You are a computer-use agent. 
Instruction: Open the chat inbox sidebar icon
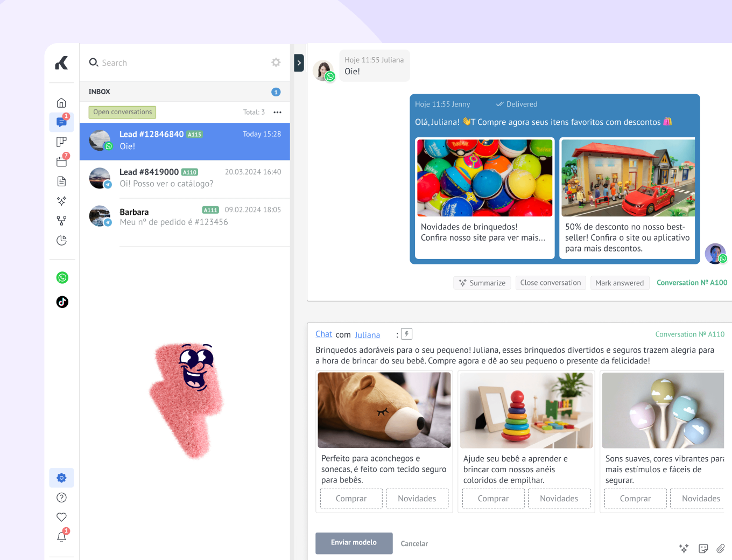(x=61, y=122)
